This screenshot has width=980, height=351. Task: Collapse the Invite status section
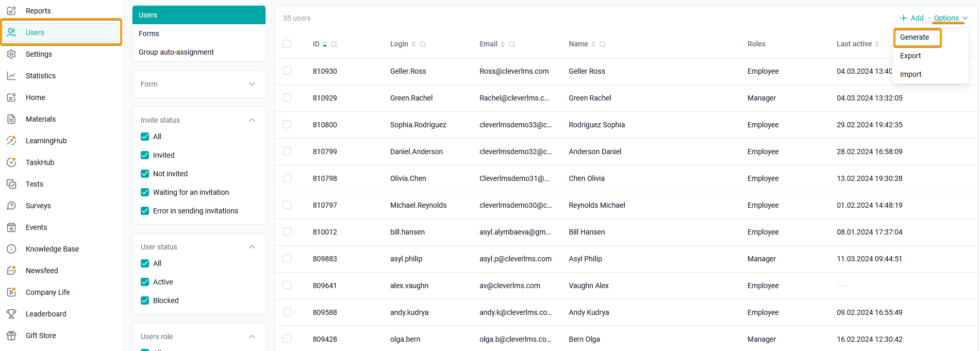click(252, 120)
